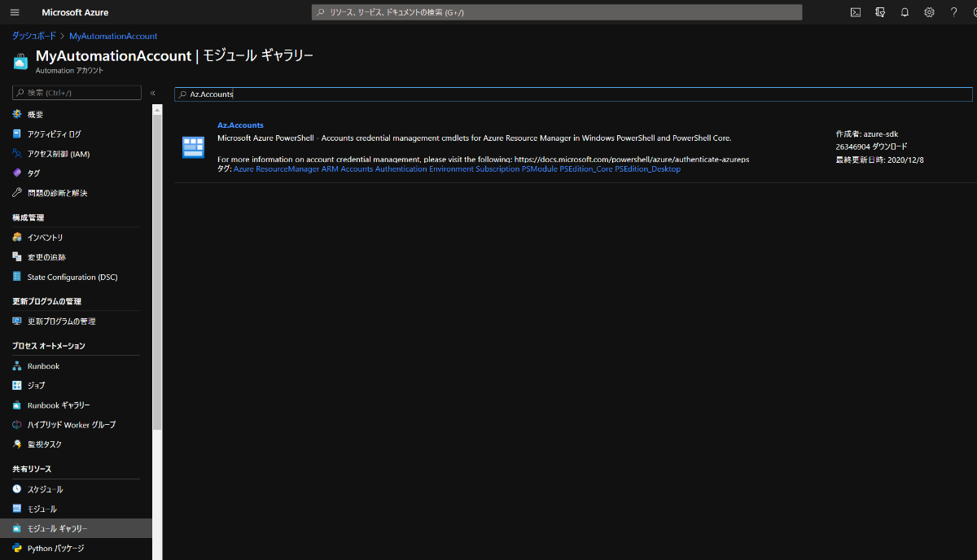Open スケジュール menu item
This screenshot has height=560, width=977.
point(76,489)
